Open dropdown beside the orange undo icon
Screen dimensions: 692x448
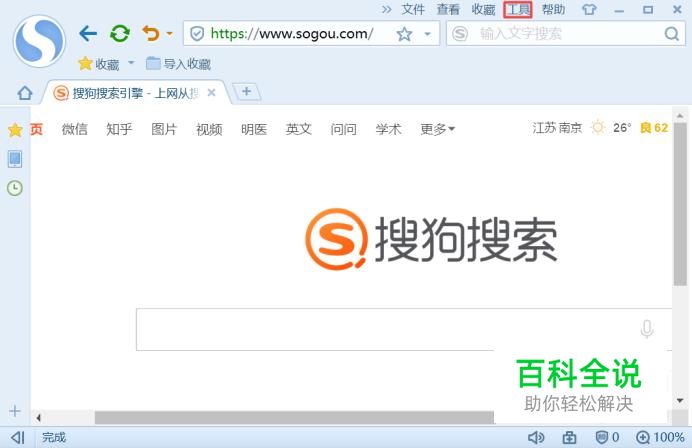coord(169,33)
